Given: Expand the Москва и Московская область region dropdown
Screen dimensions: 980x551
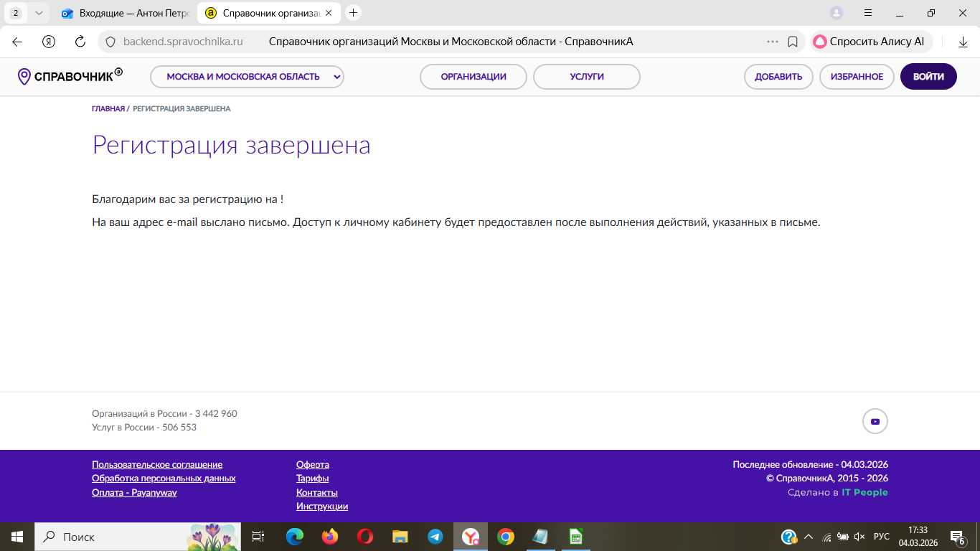Looking at the screenshot, I should (x=247, y=77).
